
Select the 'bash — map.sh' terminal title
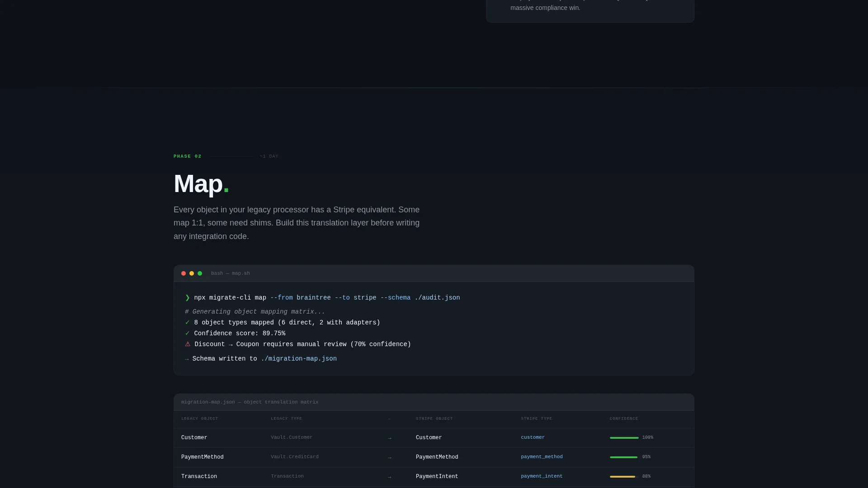point(230,273)
